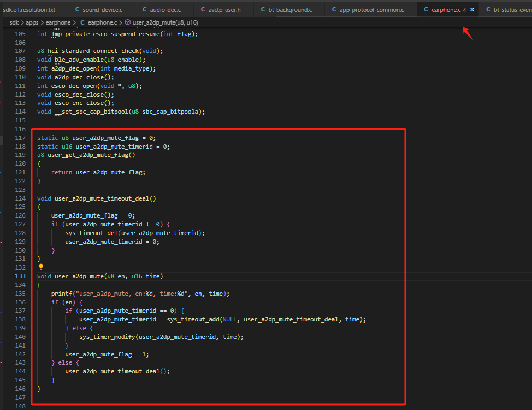Open the bt_status_even tab

(509, 10)
